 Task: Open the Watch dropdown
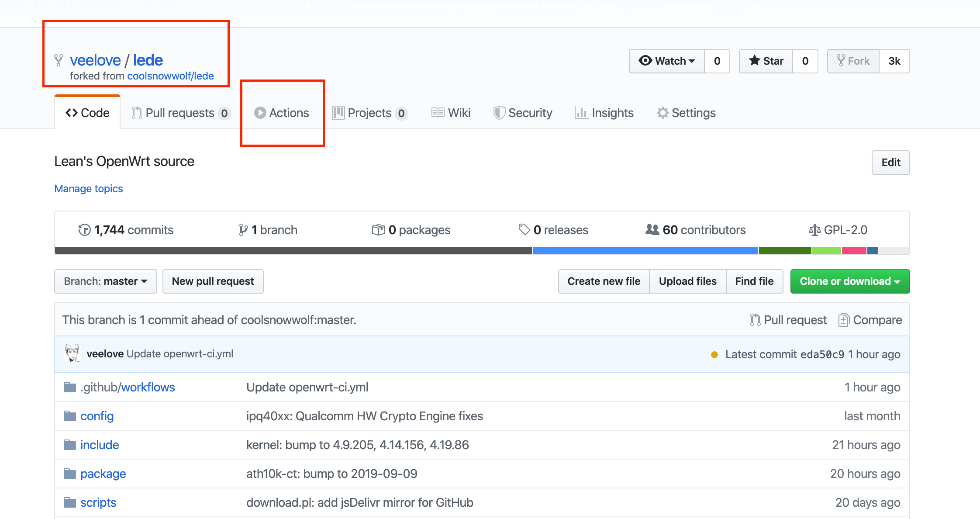[666, 61]
